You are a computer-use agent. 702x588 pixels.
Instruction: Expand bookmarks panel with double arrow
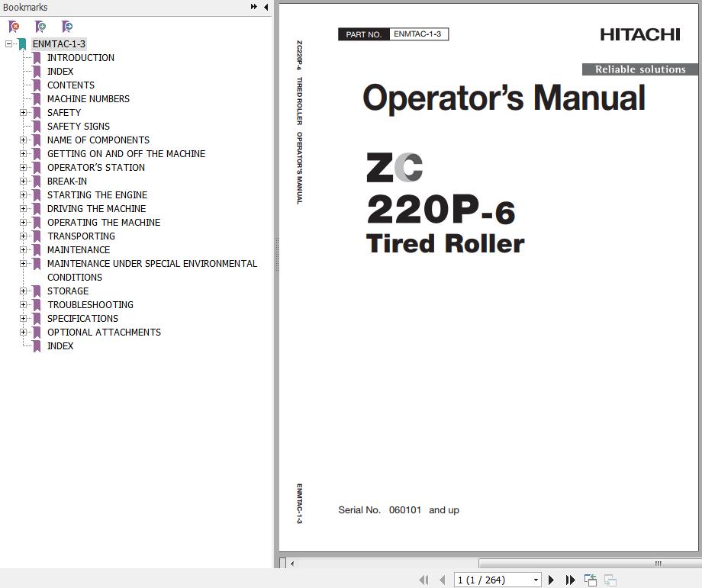pos(254,7)
